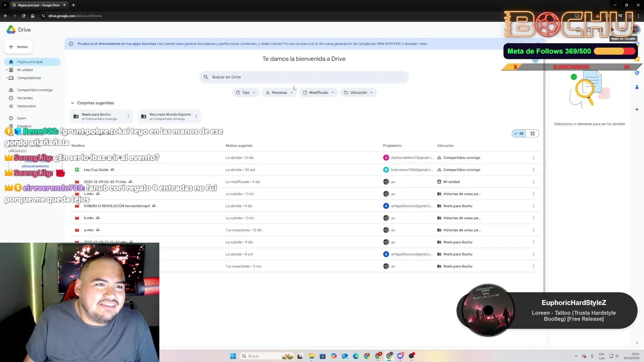This screenshot has height=362, width=644.
Task: Open more actions for the darkconektion11 row
Action: tap(533, 158)
